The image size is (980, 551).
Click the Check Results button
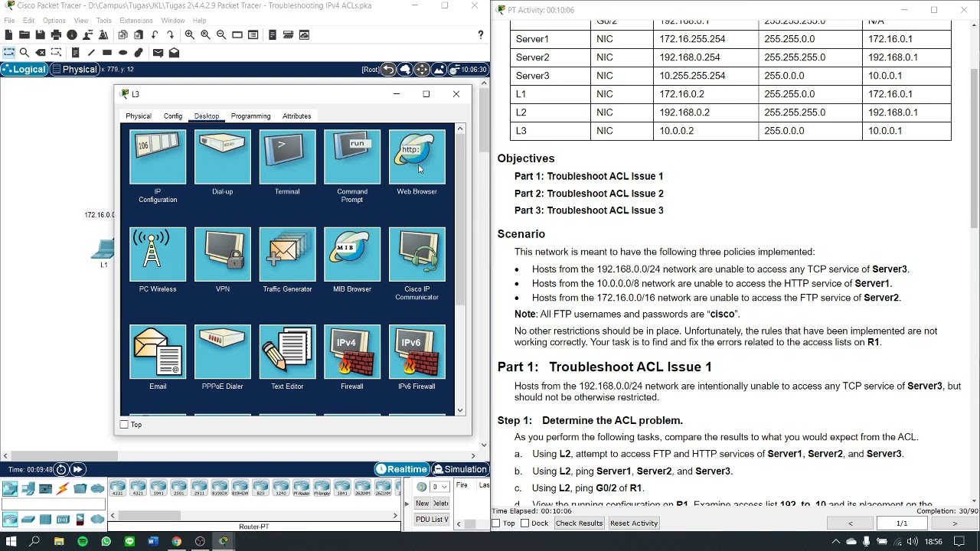pyautogui.click(x=579, y=523)
